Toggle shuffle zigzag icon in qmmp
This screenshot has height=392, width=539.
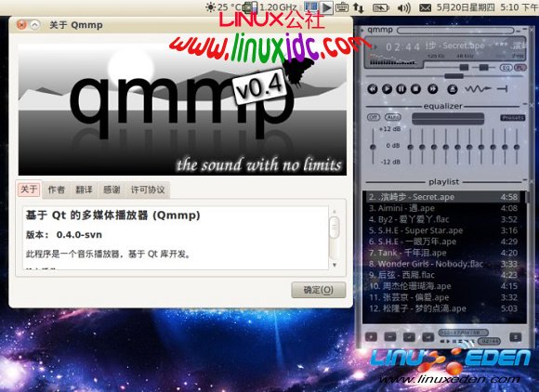coord(478,89)
